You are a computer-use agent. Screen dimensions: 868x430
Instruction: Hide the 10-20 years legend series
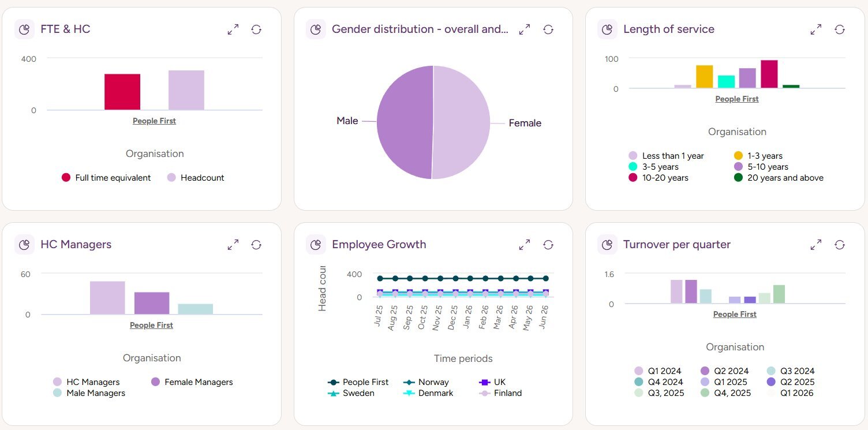point(659,178)
